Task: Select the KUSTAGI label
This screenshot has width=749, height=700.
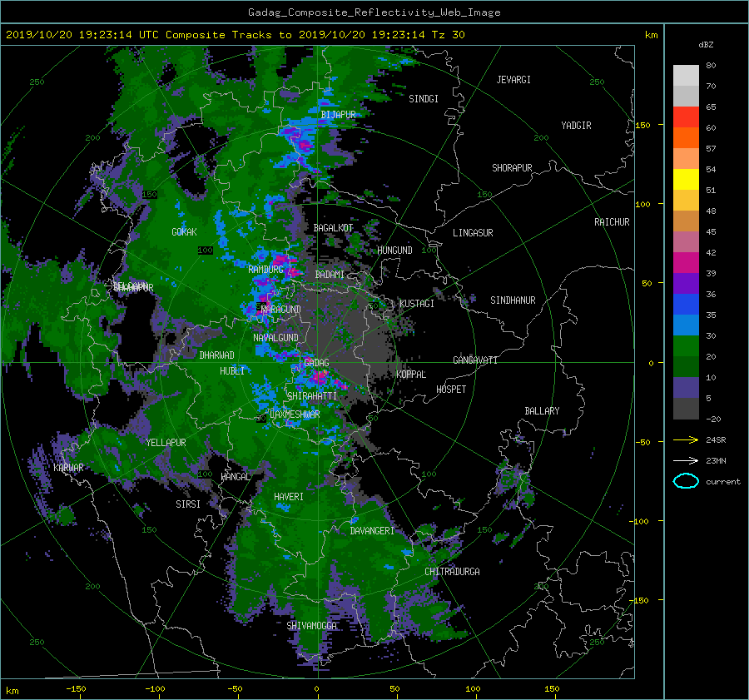Action: pyautogui.click(x=417, y=304)
